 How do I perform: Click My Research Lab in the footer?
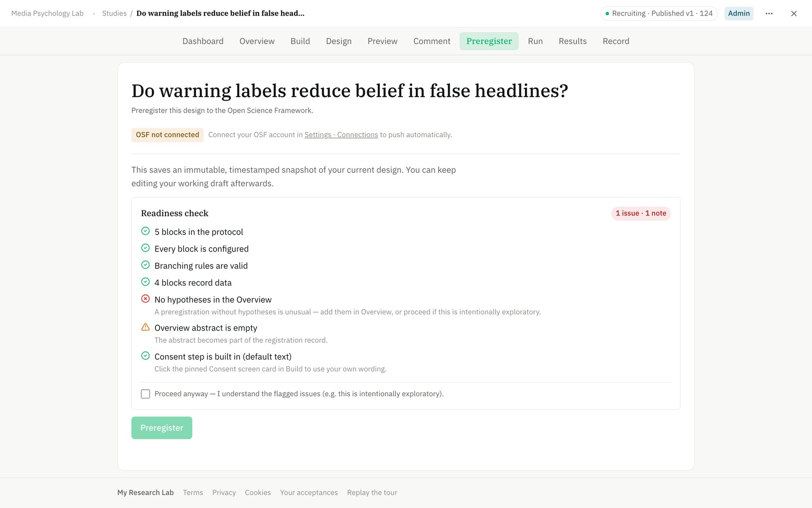[145, 493]
